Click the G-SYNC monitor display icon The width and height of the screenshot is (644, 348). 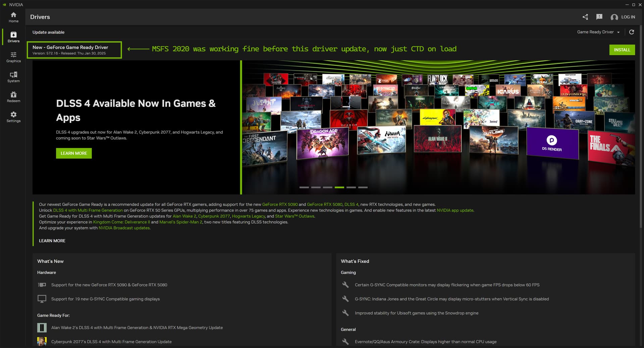coord(42,299)
